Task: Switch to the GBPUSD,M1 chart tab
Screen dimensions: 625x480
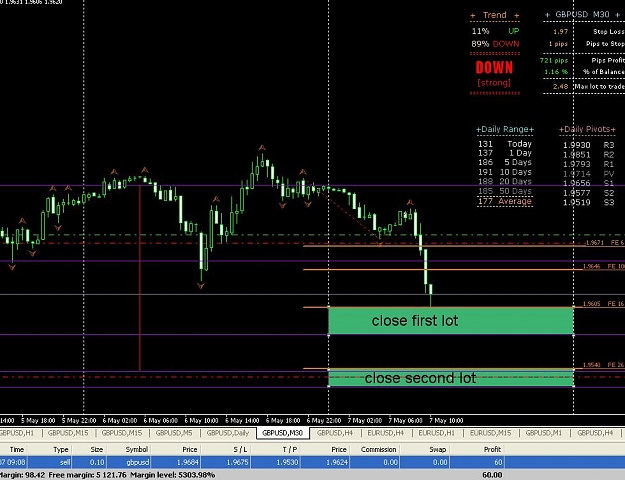Action: (544, 433)
